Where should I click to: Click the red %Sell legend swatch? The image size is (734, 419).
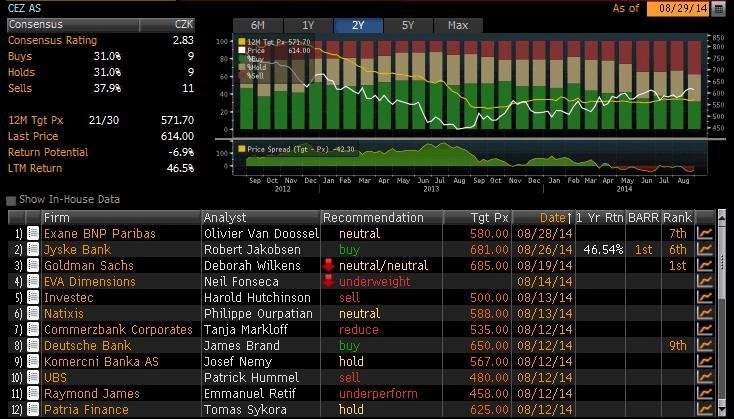(x=242, y=75)
